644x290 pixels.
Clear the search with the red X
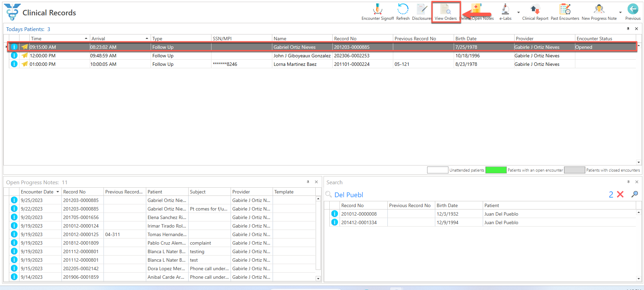[x=620, y=194]
